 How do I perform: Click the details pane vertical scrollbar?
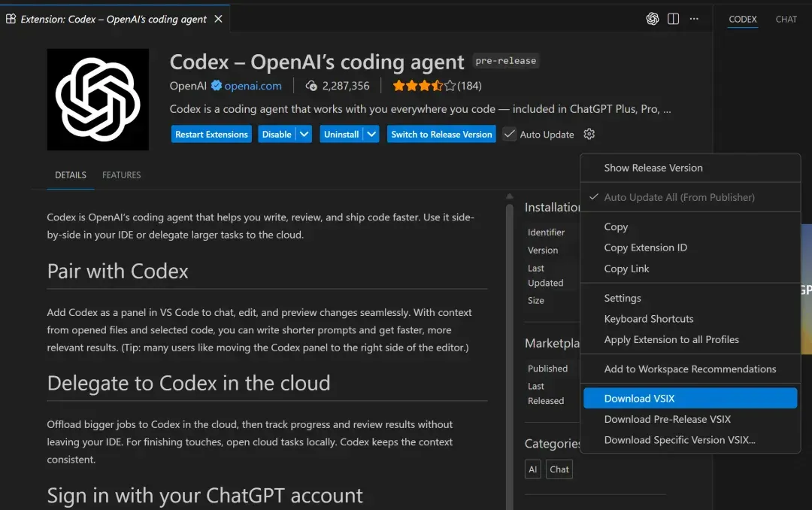(510, 357)
